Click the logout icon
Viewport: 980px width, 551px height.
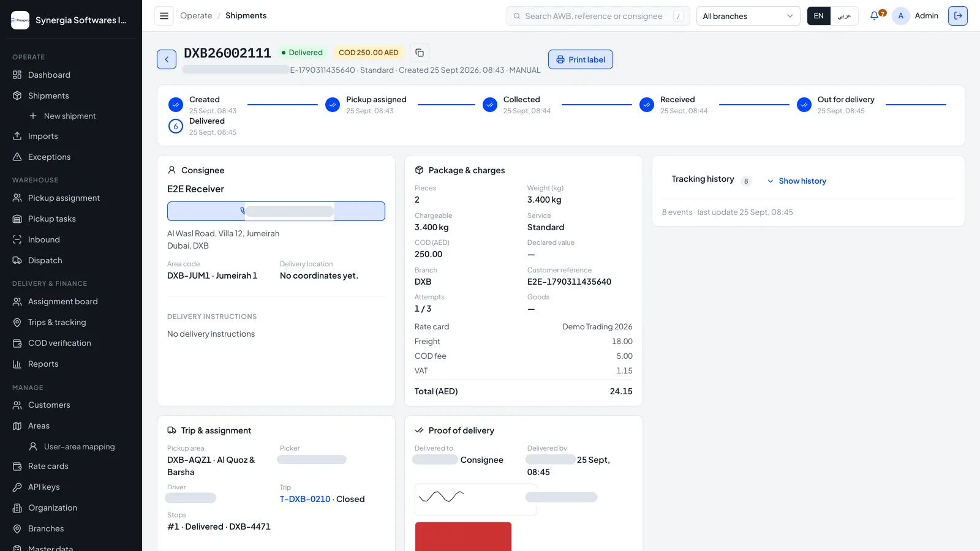pyautogui.click(x=958, y=16)
